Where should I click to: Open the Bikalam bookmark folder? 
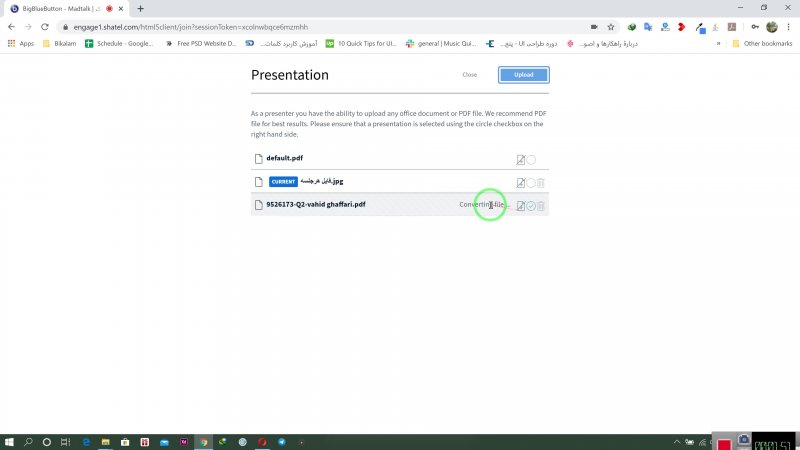point(60,43)
